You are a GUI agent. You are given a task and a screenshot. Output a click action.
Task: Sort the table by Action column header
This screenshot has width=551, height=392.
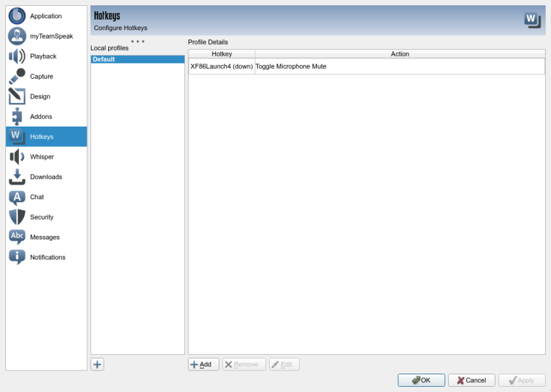coord(399,54)
